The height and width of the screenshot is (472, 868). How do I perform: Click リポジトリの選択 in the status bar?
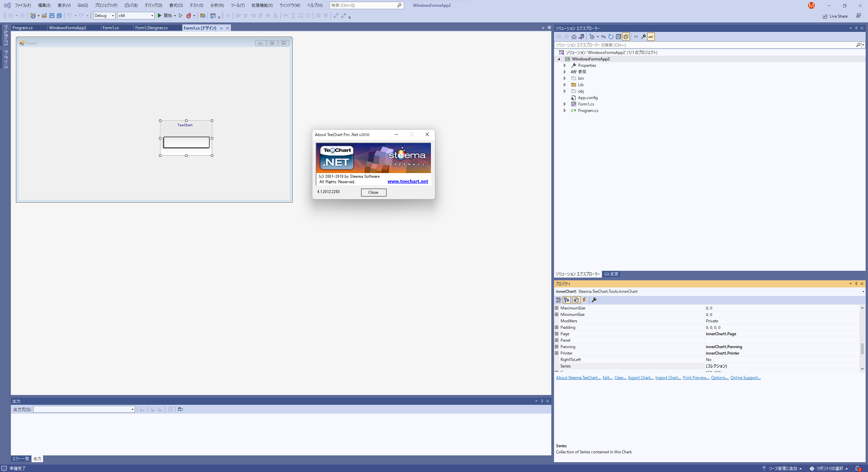[829, 469]
